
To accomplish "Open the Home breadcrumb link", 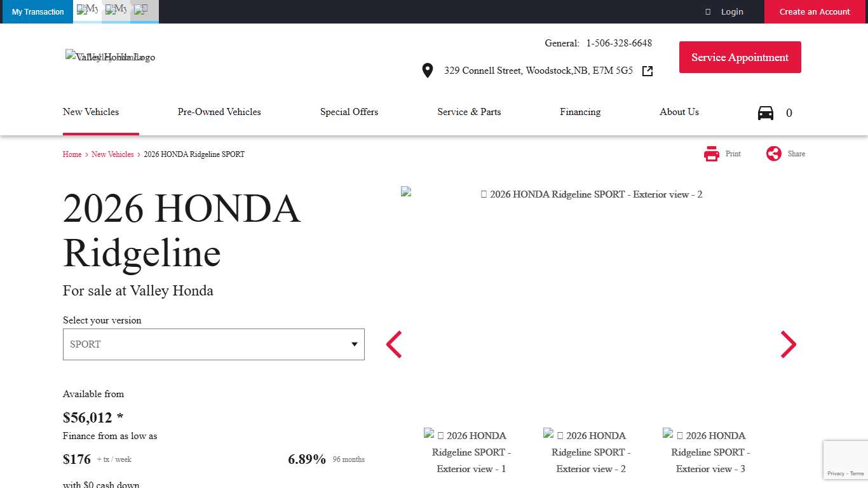I will (72, 154).
